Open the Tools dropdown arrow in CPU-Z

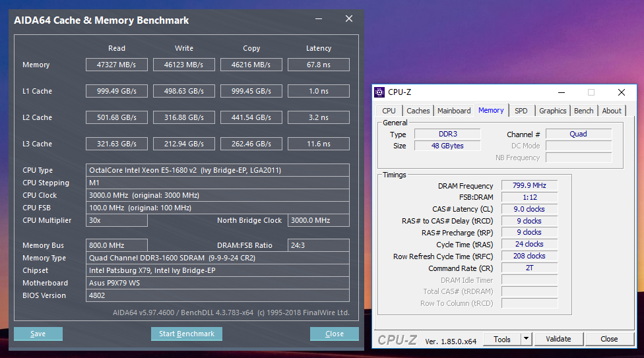(x=526, y=339)
